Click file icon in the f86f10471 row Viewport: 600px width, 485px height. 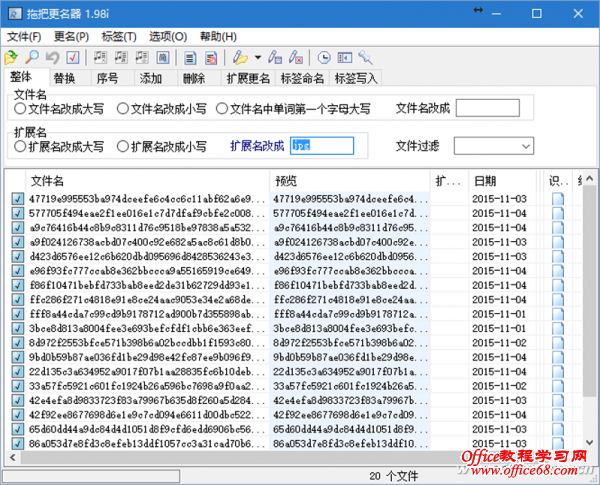[558, 285]
